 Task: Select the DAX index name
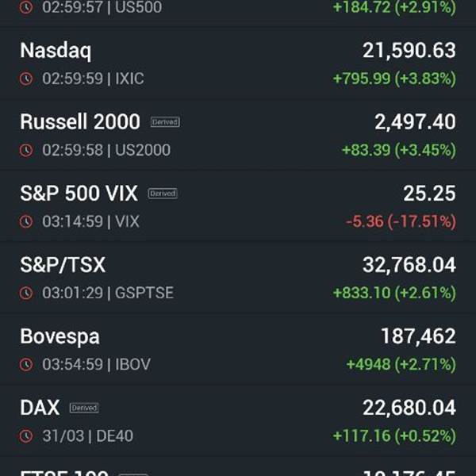point(40,408)
